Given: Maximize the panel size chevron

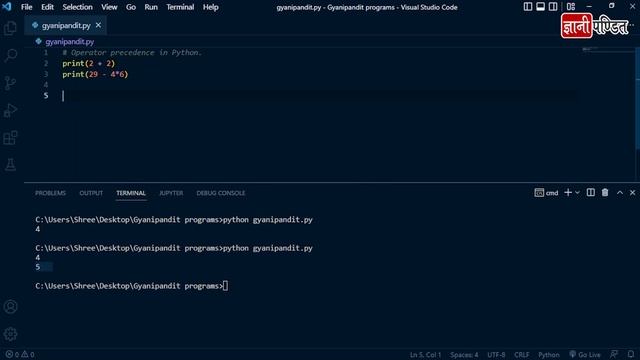Looking at the screenshot, I should pyautogui.click(x=620, y=193).
